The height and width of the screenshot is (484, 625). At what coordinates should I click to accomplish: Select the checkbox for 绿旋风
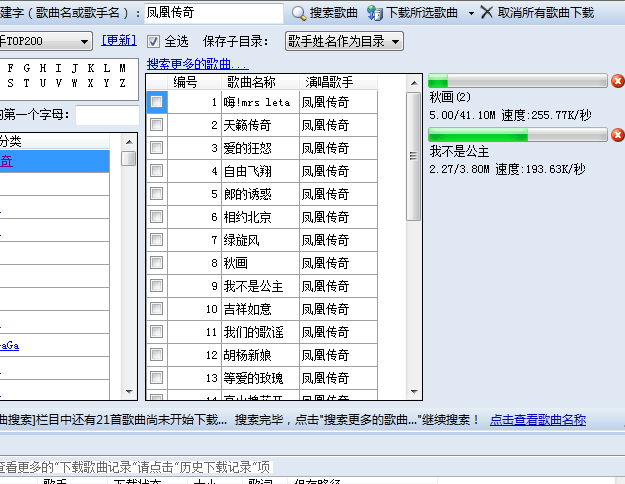157,240
